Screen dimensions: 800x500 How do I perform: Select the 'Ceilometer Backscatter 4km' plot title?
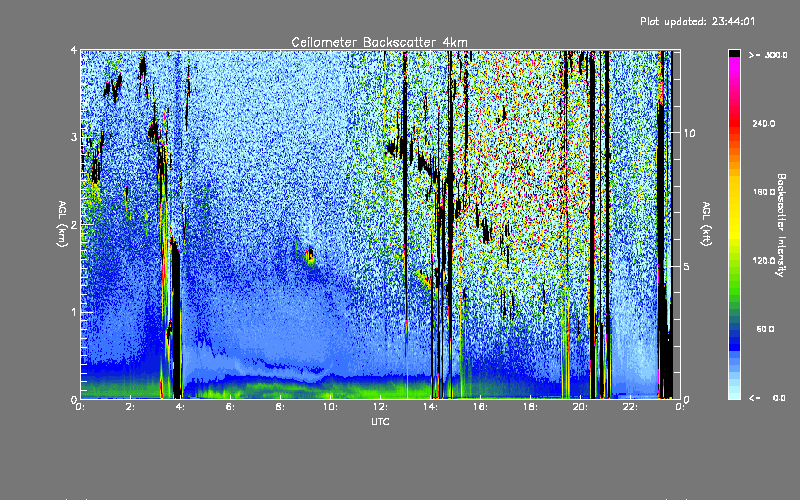379,42
